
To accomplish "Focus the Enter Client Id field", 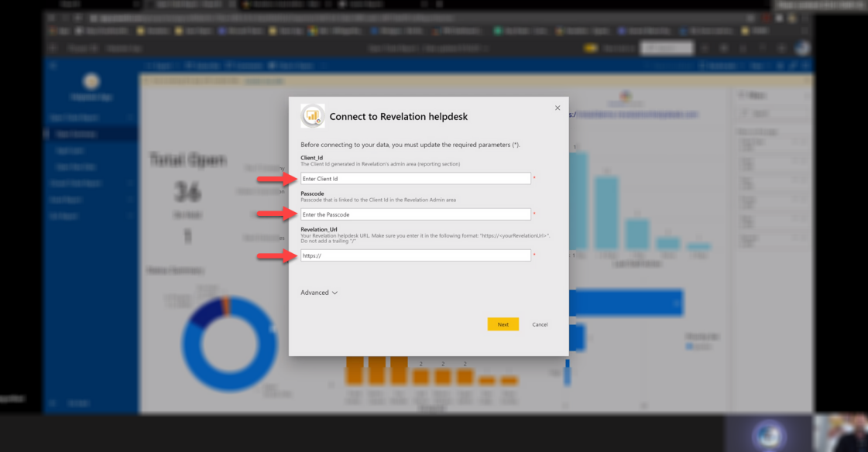I will click(416, 179).
